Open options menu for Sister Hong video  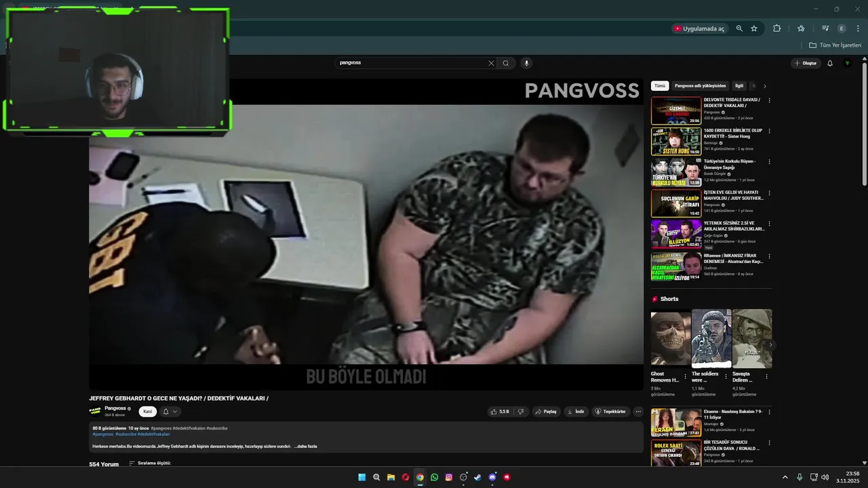point(769,131)
